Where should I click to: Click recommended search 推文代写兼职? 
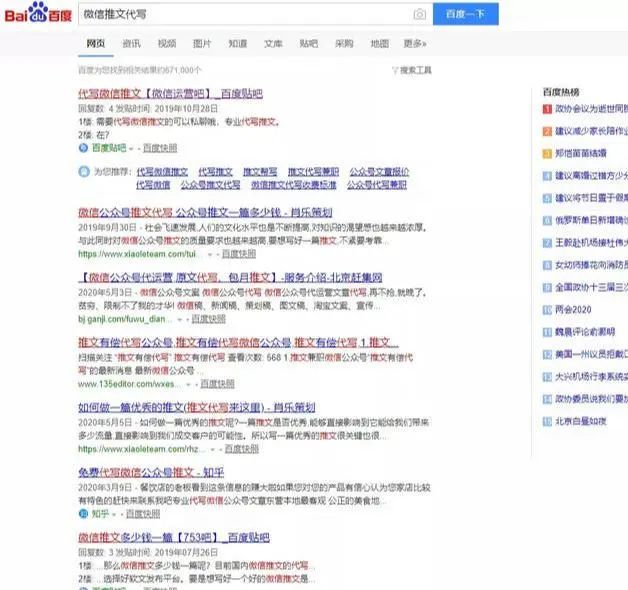point(313,172)
